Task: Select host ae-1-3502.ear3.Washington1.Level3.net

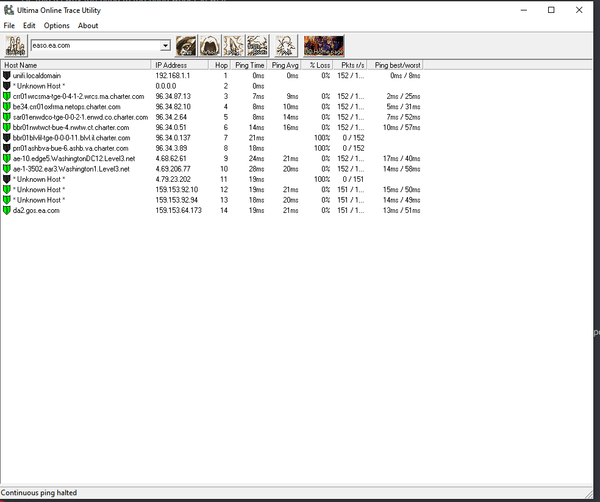Action: pos(71,169)
